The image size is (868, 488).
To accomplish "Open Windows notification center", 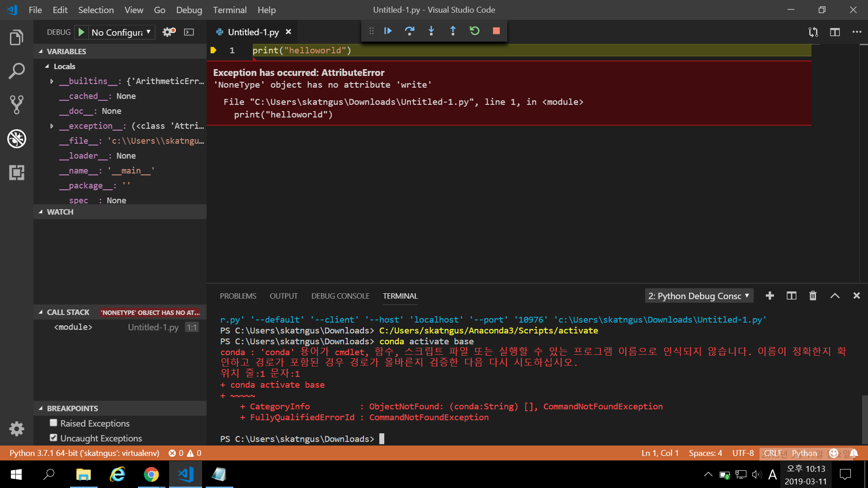I will 845,474.
